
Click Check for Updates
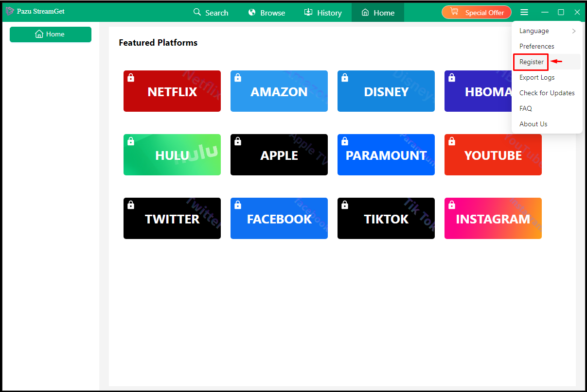[x=547, y=93]
